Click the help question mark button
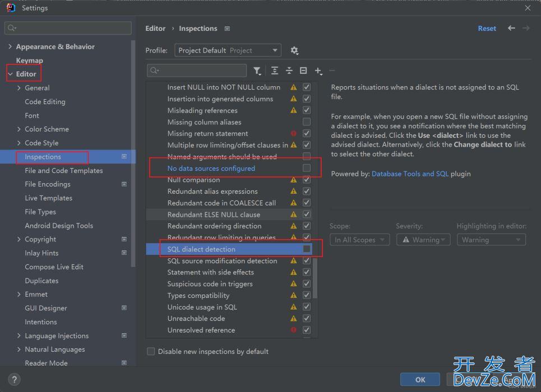Viewport: 541px width, 392px height. [14, 380]
